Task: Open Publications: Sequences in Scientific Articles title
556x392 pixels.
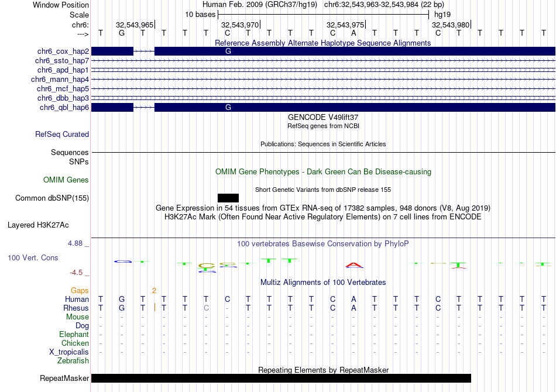Action: click(x=323, y=144)
